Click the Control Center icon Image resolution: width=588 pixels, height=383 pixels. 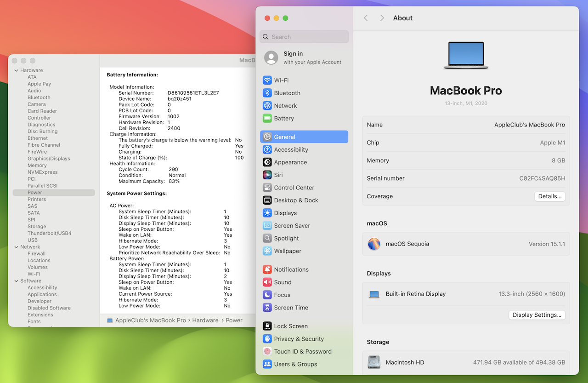267,188
